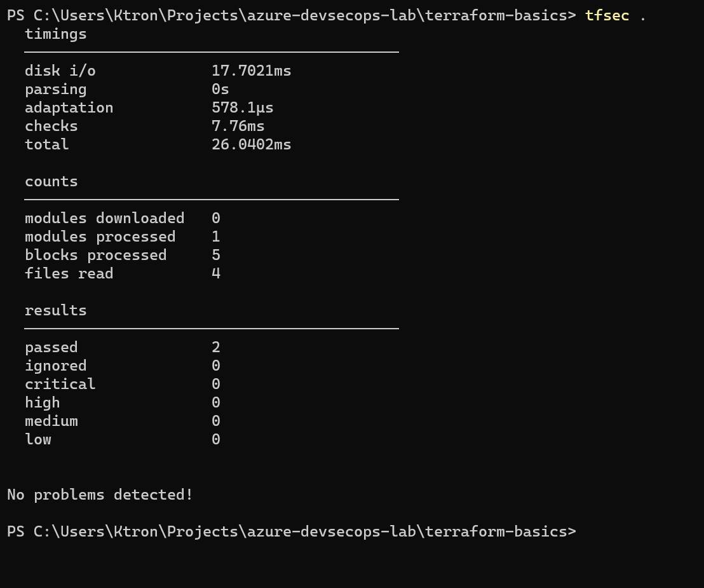Viewport: 704px width, 588px height.
Task: Click the checks timing value 7.76ms
Action: [x=238, y=126]
